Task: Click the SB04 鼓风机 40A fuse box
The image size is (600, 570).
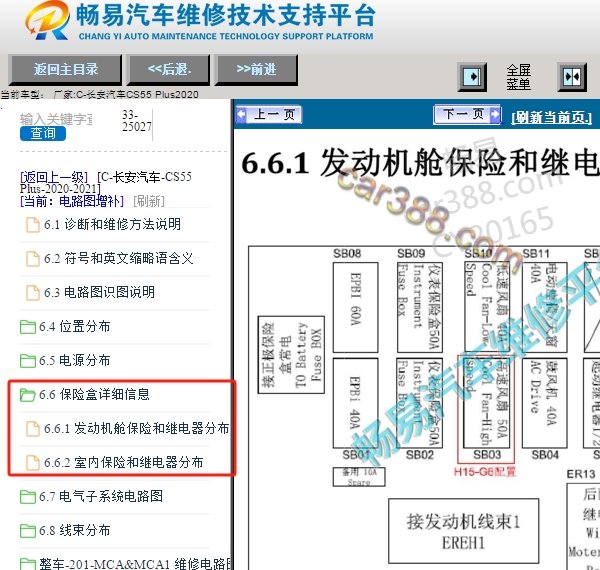Action: point(545,403)
